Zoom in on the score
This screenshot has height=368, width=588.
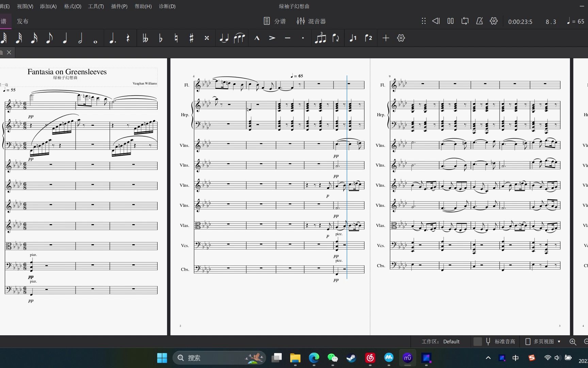coord(573,342)
